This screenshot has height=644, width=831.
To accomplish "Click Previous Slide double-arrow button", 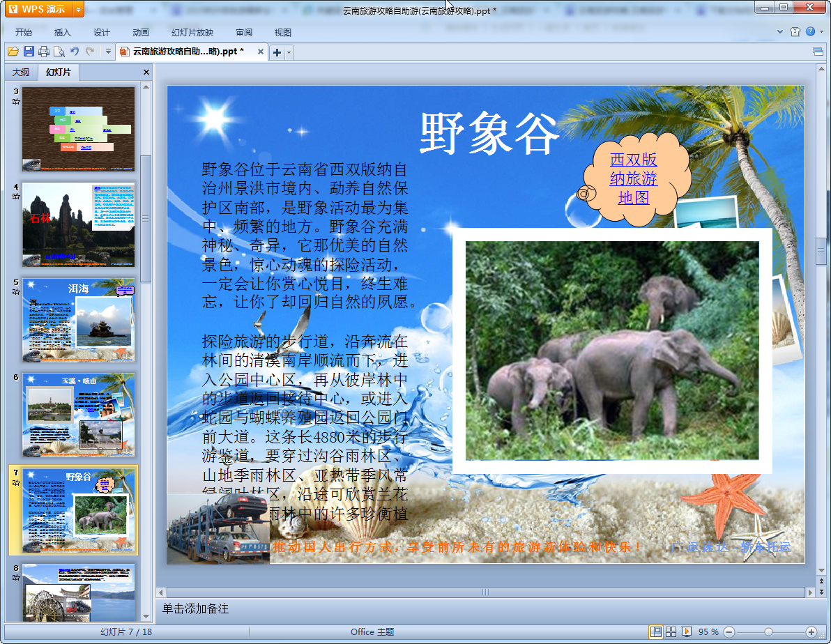I will [821, 581].
